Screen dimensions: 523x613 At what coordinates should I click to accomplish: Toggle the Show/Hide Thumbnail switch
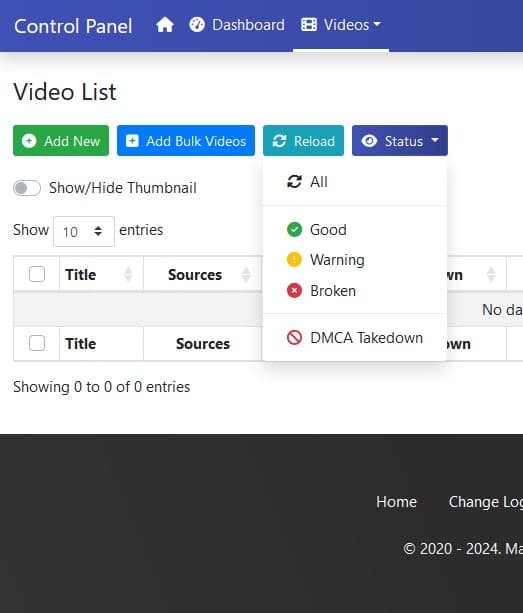27,188
